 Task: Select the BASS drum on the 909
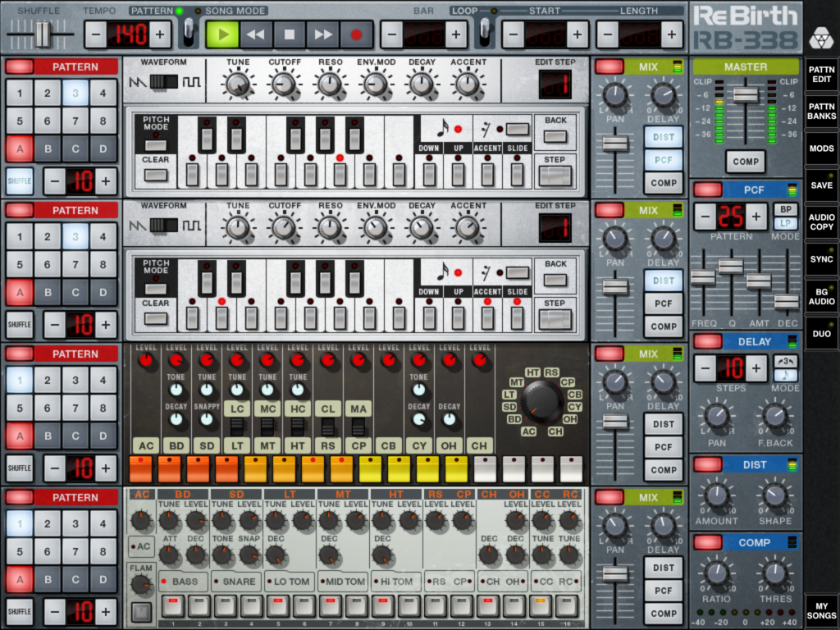182,582
